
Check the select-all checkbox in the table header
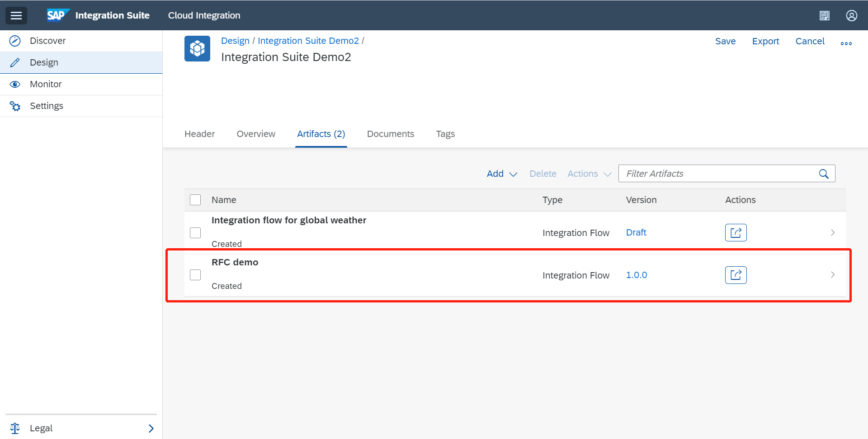point(195,199)
